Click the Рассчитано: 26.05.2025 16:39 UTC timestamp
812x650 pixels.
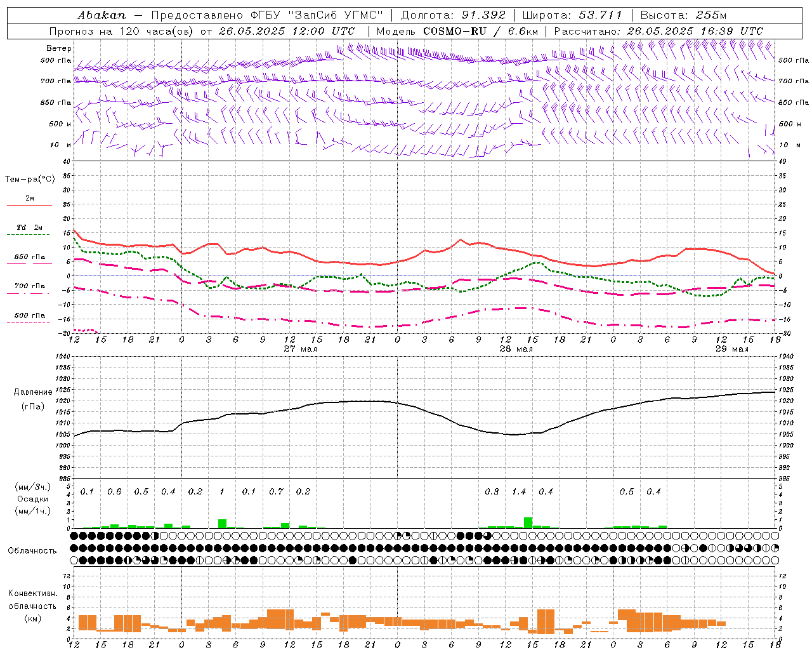coord(658,31)
